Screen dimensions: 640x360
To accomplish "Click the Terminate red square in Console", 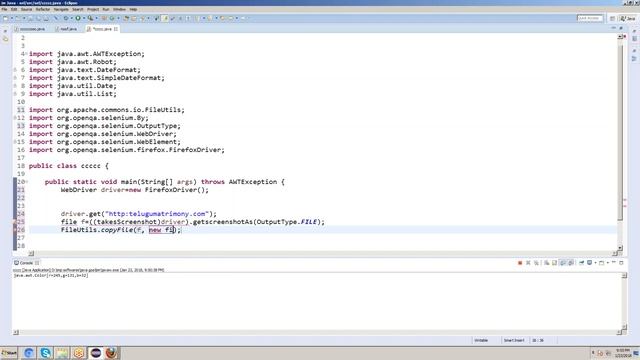I will click(x=520, y=263).
